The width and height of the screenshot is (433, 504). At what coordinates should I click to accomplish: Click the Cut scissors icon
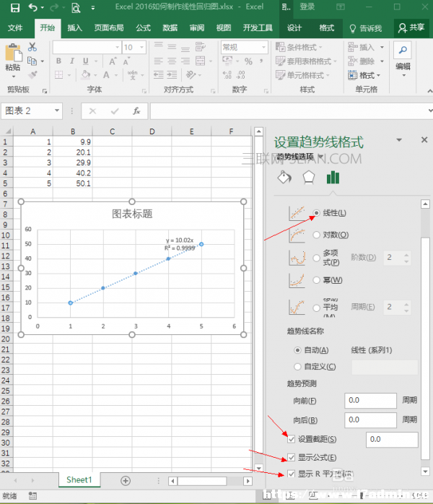[x=32, y=47]
